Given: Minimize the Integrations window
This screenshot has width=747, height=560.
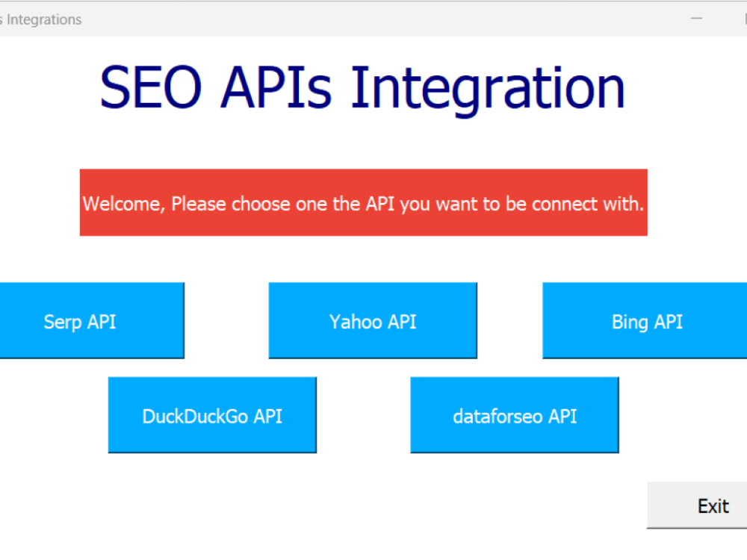Looking at the screenshot, I should (x=696, y=19).
